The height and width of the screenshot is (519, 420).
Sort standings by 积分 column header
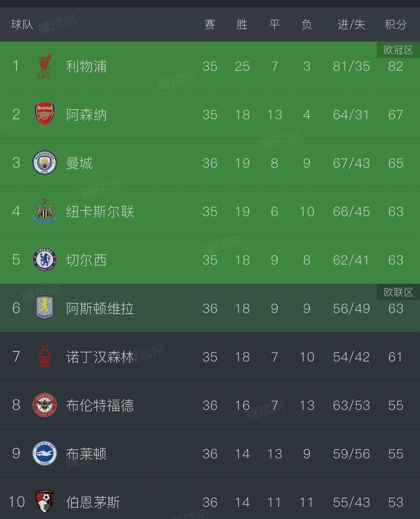[x=396, y=24]
